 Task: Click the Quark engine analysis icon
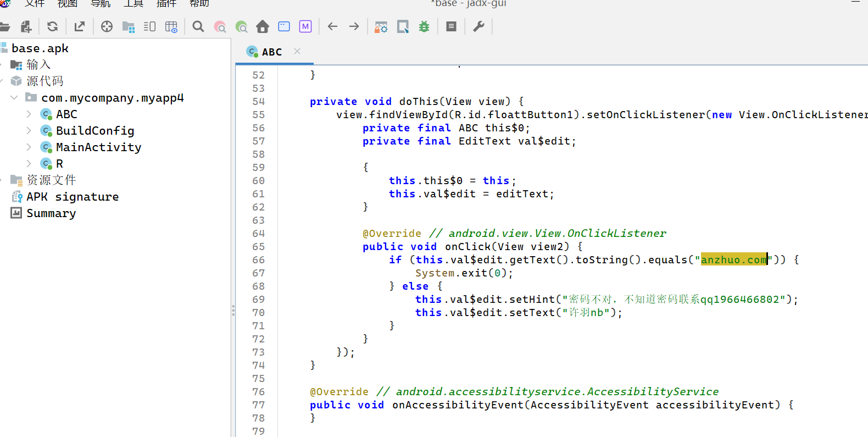[x=403, y=26]
